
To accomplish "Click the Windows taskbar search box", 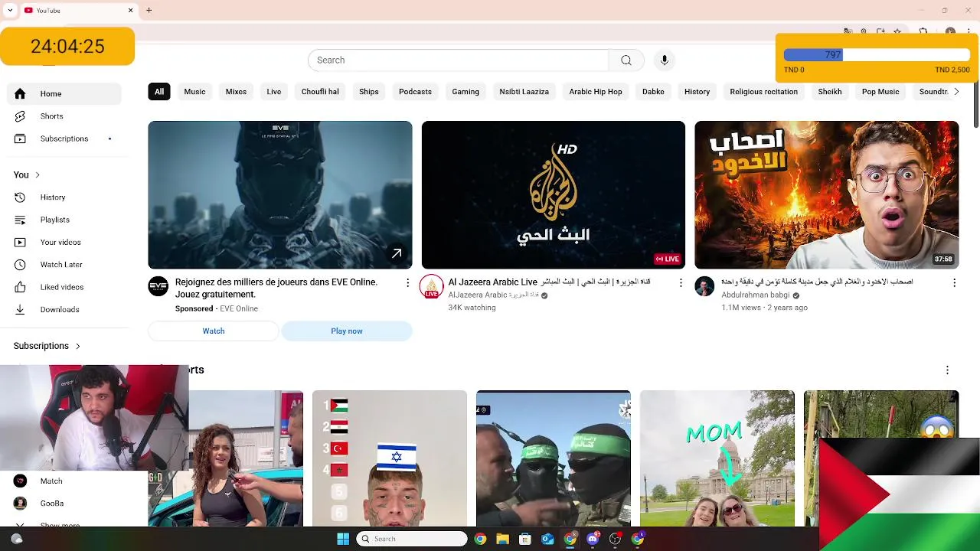I will tap(412, 539).
